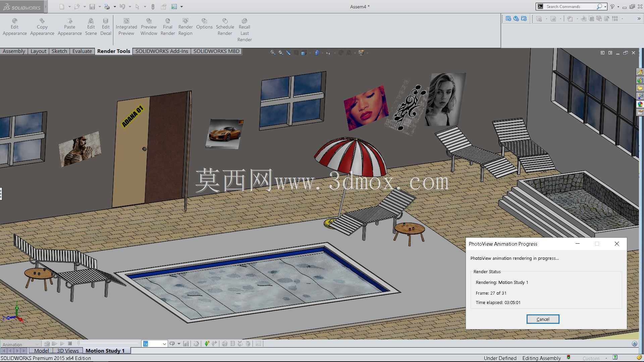Expand the toolbar overflow chevron

pos(639,19)
